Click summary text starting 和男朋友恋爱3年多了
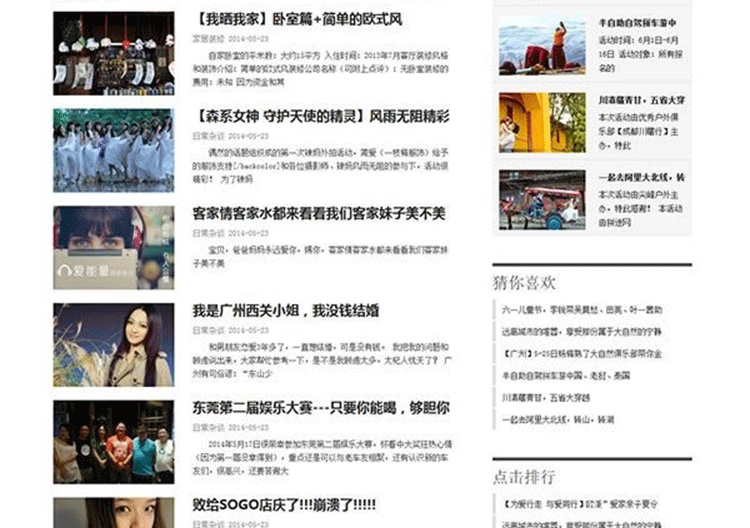This screenshot has height=528, width=750. [322, 360]
